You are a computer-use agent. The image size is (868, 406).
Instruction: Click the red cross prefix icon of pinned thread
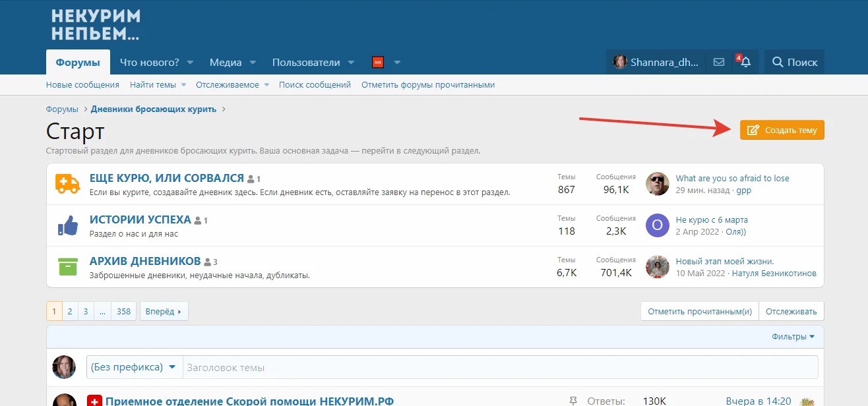[x=94, y=401]
